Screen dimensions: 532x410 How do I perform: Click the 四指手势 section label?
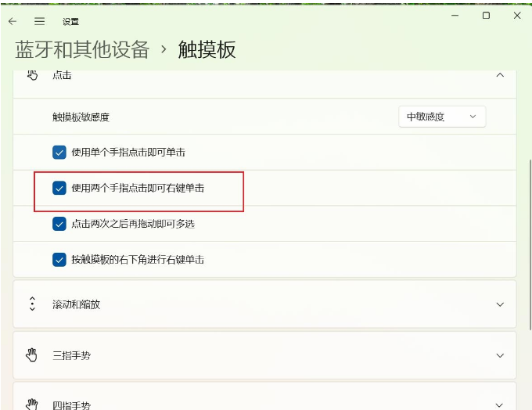coord(72,405)
